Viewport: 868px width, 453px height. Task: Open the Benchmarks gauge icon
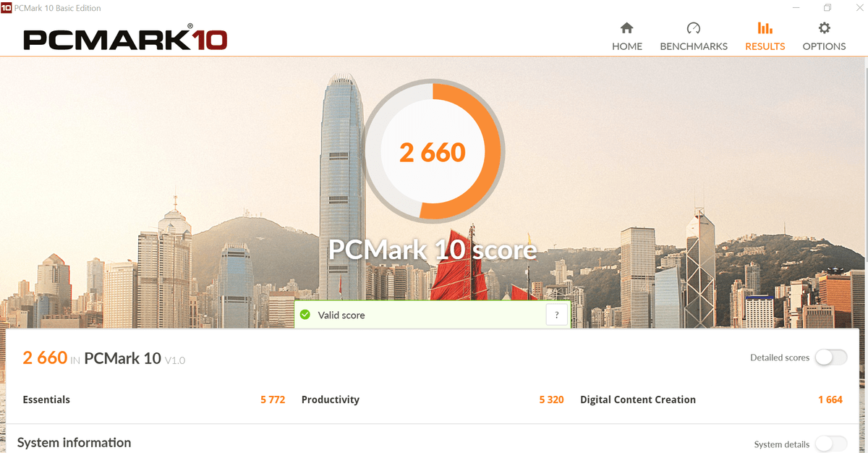point(694,28)
